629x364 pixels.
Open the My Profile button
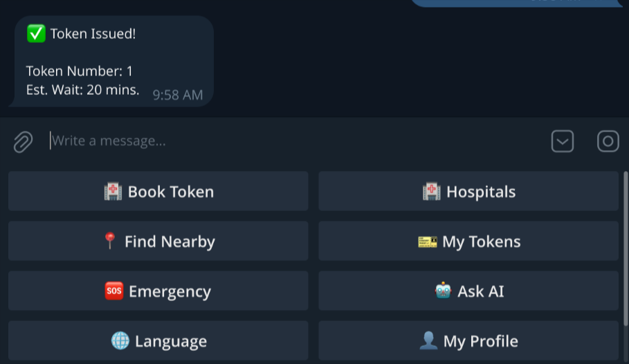[468, 341]
